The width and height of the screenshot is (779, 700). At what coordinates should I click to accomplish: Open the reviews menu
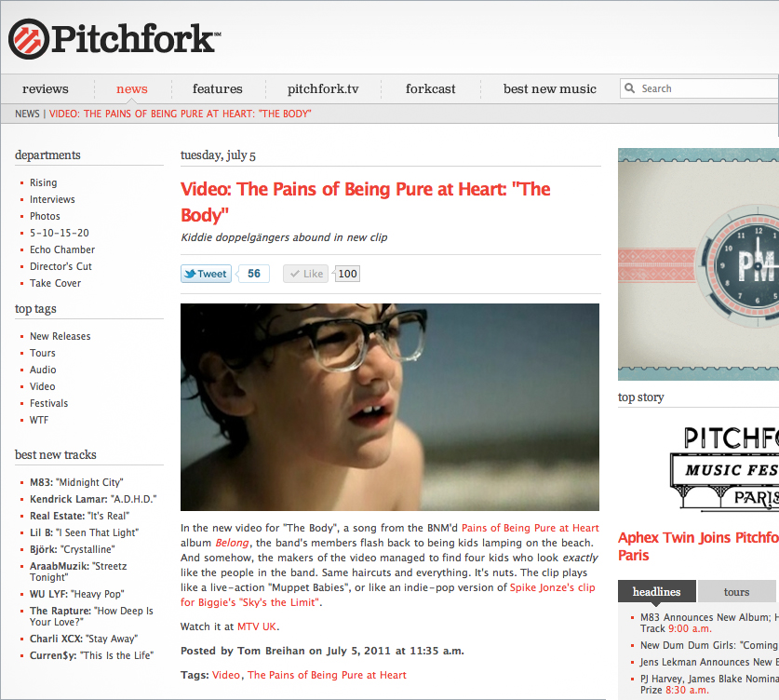point(46,89)
